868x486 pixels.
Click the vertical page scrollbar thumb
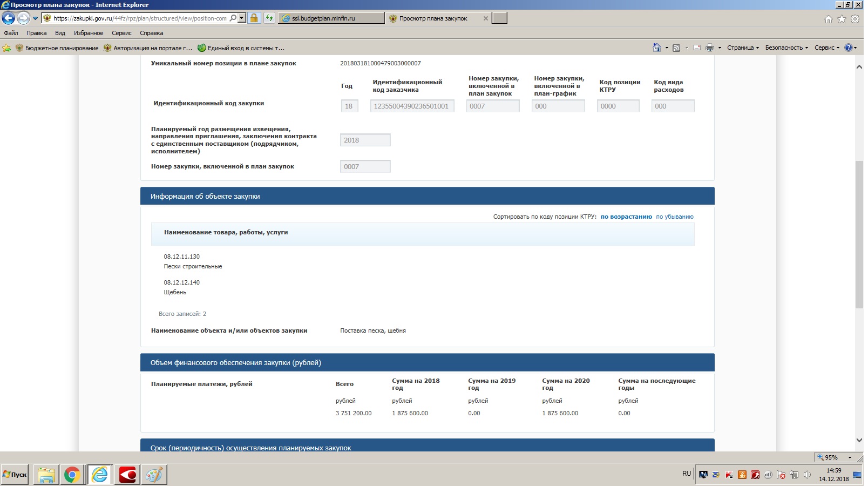859,234
